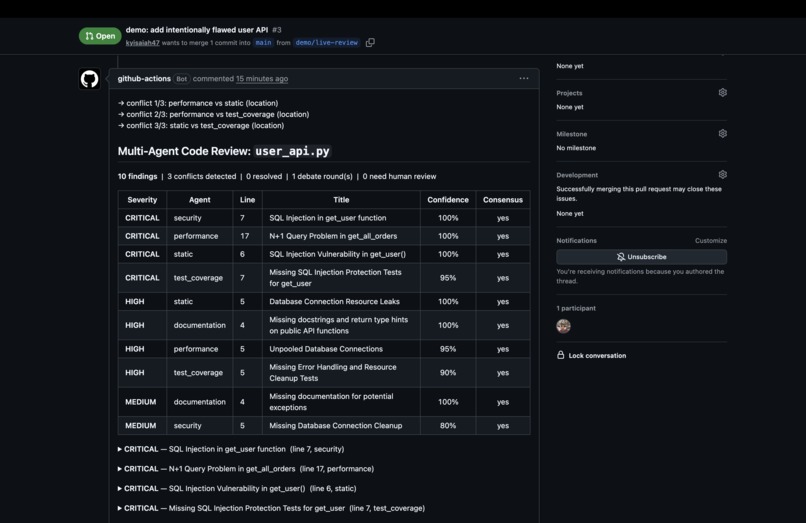Click the '1 participant' label

pyautogui.click(x=576, y=308)
